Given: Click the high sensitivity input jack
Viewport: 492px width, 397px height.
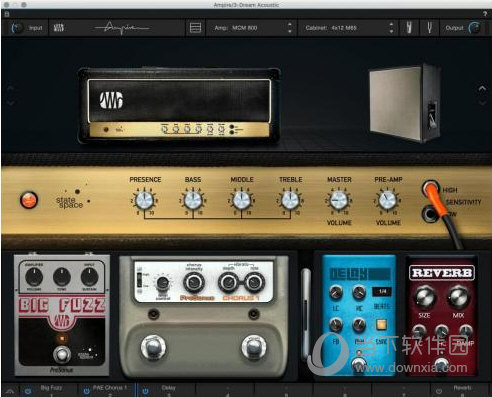Looking at the screenshot, I should click(430, 189).
